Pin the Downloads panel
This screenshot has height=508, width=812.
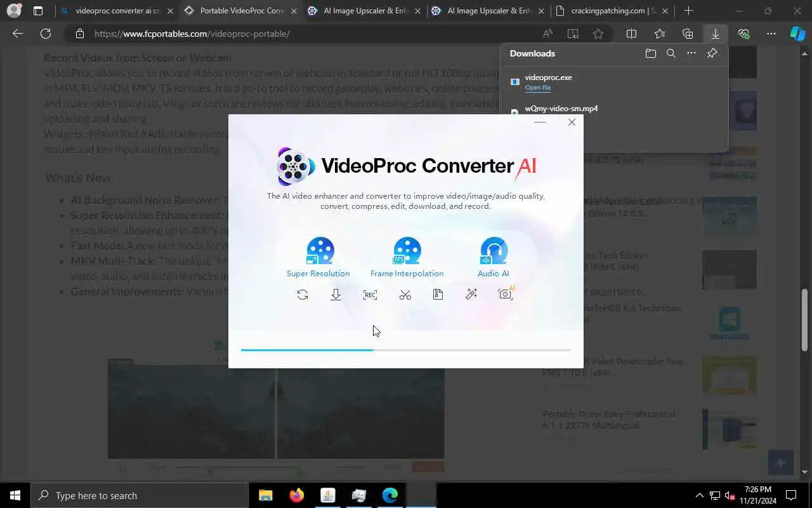[712, 54]
